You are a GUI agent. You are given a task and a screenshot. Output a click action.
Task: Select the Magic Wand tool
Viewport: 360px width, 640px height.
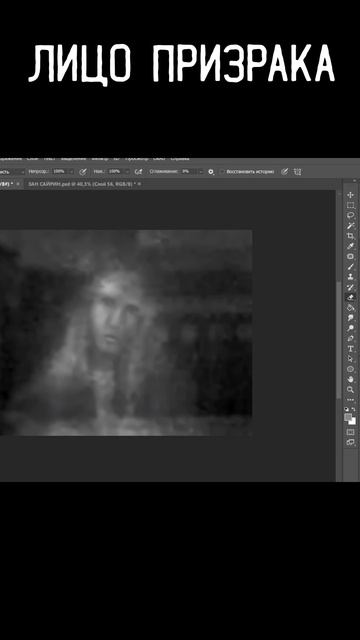click(350, 226)
